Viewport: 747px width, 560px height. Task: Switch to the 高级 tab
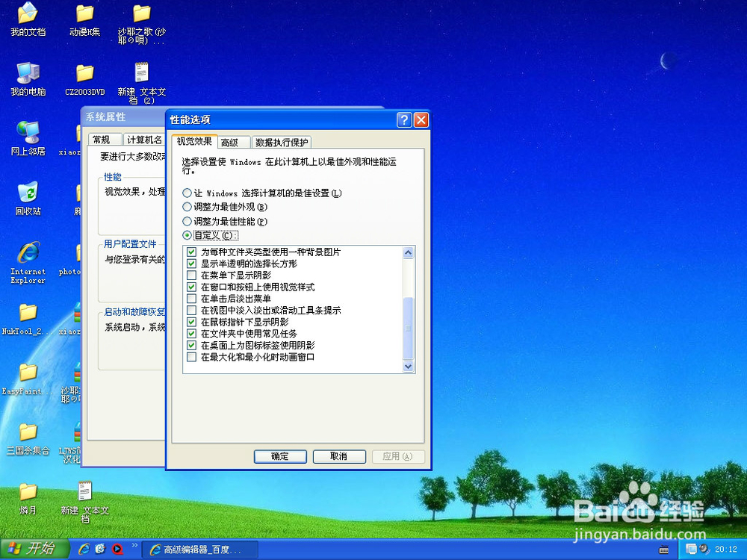pos(234,141)
